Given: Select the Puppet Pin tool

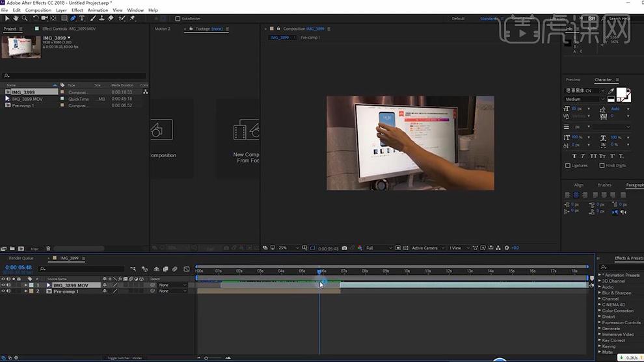Looking at the screenshot, I should [132, 18].
